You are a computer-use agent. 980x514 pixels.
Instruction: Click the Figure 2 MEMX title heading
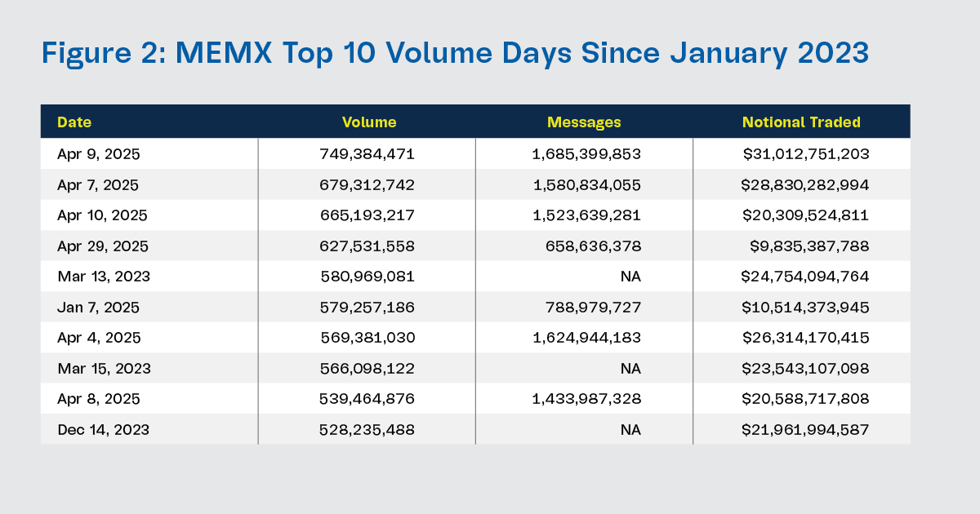pos(455,54)
